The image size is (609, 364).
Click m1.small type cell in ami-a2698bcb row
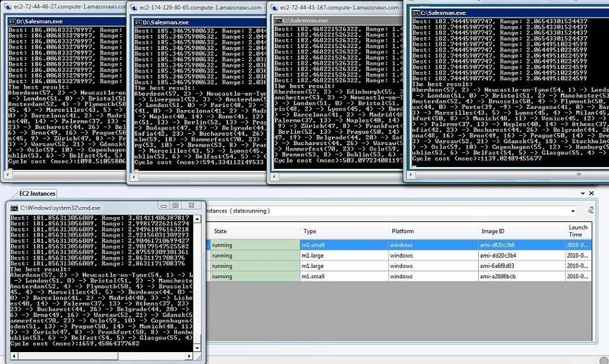pos(344,276)
